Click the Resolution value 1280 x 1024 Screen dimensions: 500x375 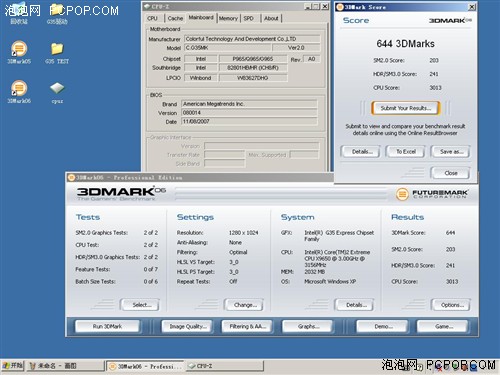tap(243, 233)
